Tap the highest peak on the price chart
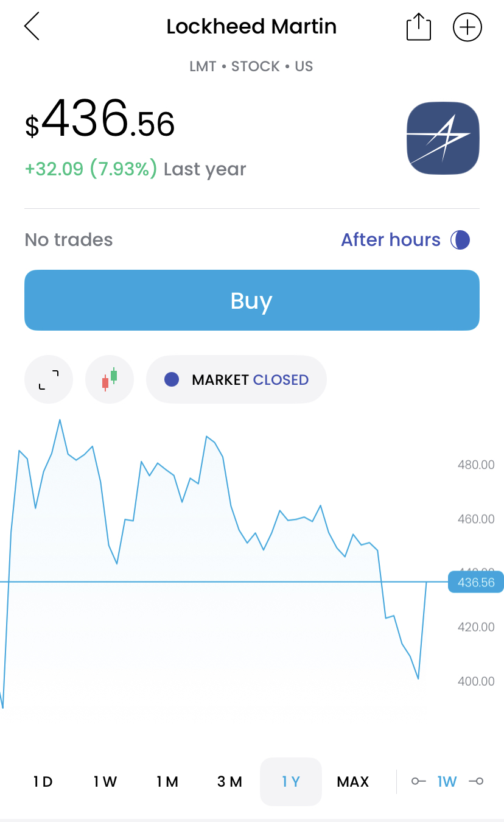Screen dimensions: 504x822 coord(60,420)
